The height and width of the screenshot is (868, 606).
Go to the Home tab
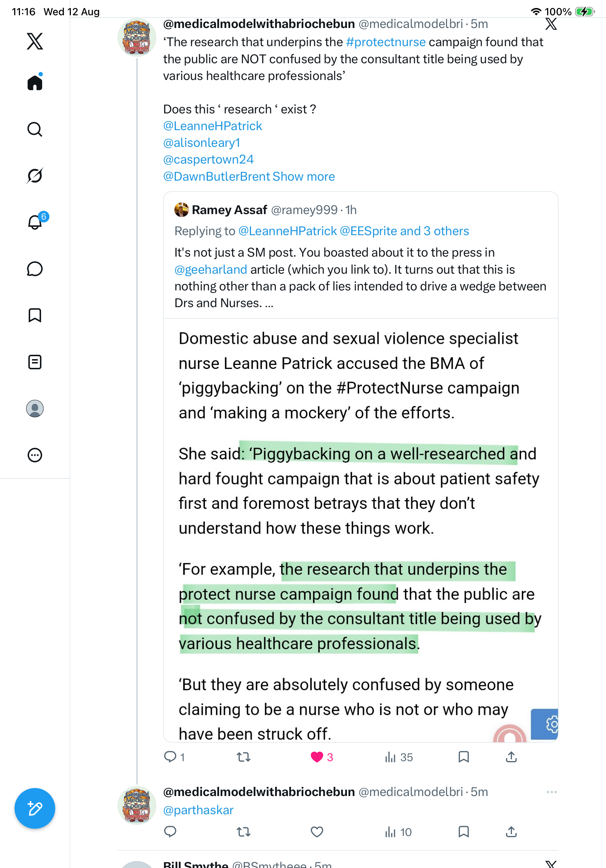point(35,82)
